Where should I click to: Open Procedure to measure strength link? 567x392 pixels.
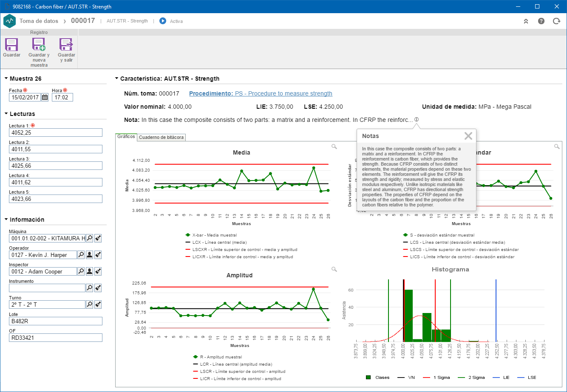pos(261,93)
